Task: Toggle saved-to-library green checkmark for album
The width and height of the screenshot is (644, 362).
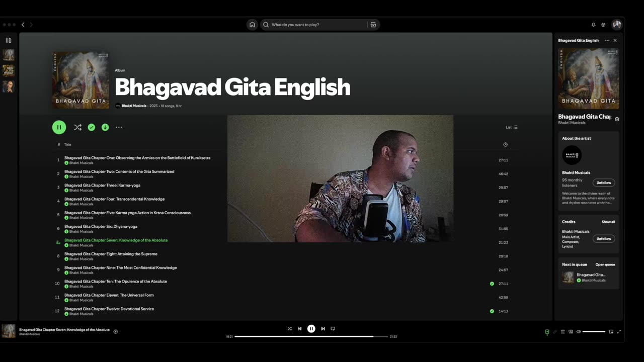Action: pyautogui.click(x=92, y=127)
